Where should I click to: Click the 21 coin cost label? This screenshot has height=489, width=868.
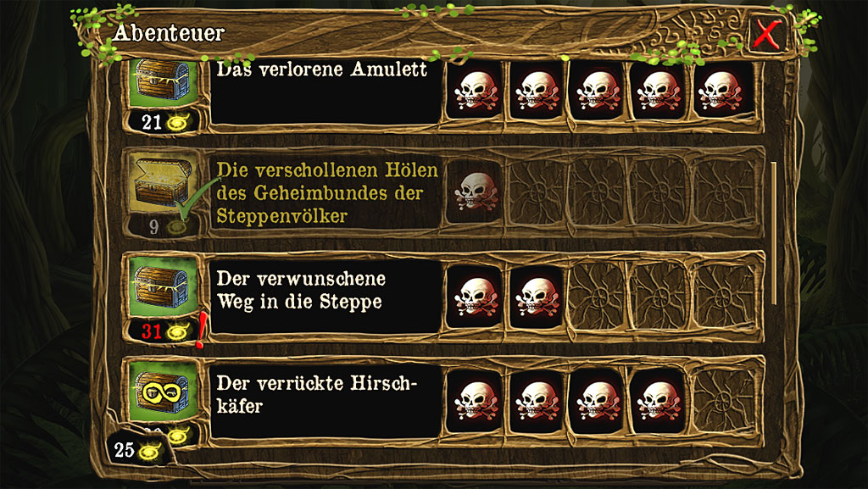pos(164,121)
